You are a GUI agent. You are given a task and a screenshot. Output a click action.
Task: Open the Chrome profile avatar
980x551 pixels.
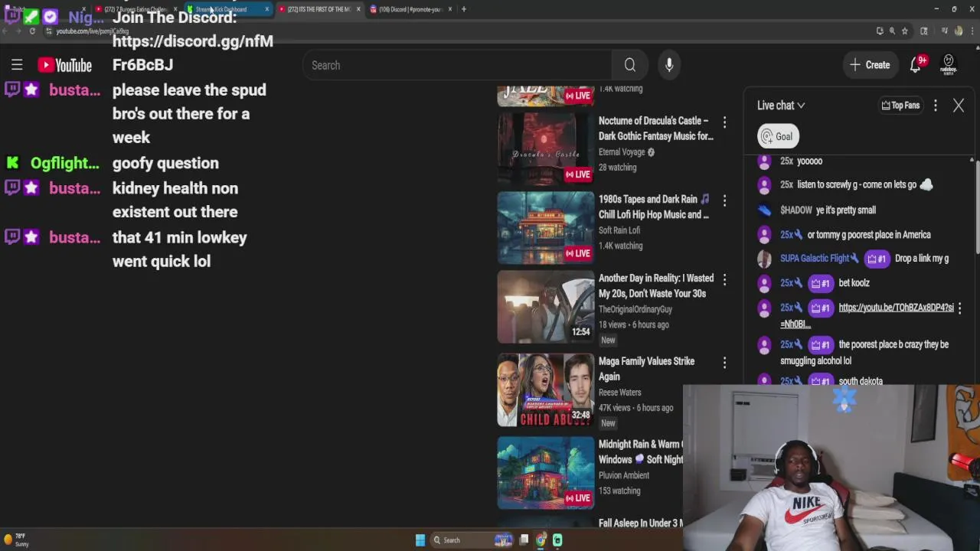point(959,31)
